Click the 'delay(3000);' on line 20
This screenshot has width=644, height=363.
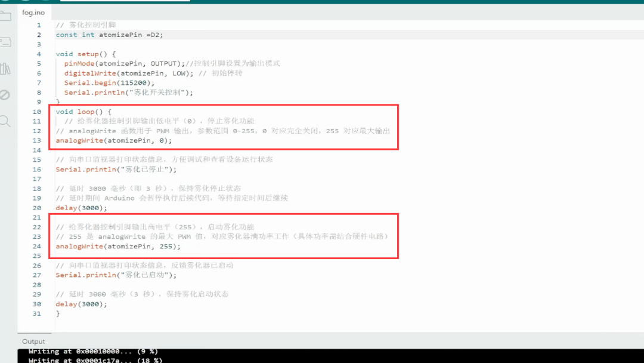(x=81, y=208)
